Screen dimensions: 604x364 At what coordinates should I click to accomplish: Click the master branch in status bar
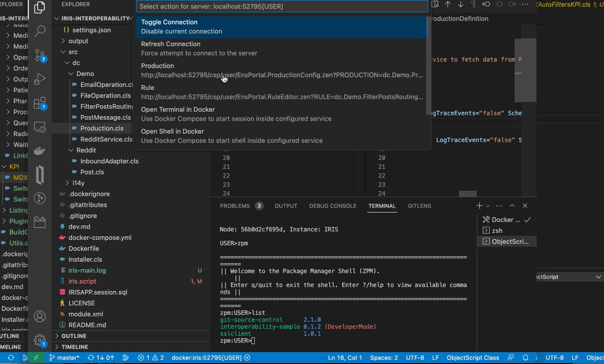pyautogui.click(x=64, y=358)
